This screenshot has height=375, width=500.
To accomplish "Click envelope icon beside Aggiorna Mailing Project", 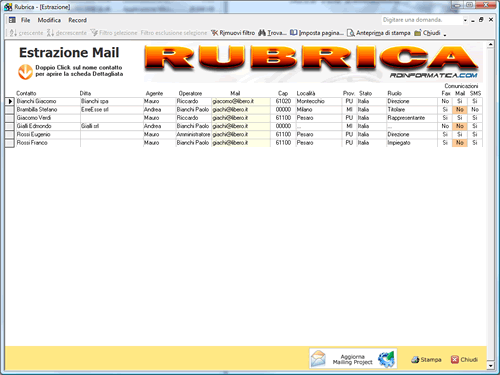I will pos(318,359).
